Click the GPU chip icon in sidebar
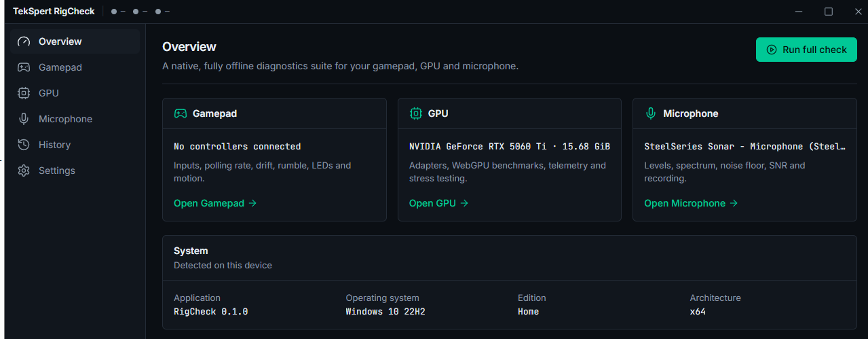 click(24, 93)
